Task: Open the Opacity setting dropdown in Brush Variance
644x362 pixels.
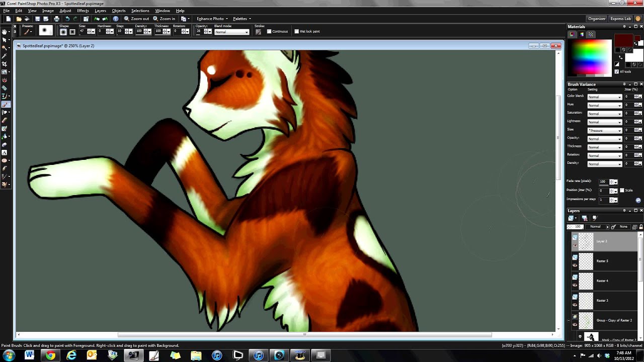Action: [605, 139]
